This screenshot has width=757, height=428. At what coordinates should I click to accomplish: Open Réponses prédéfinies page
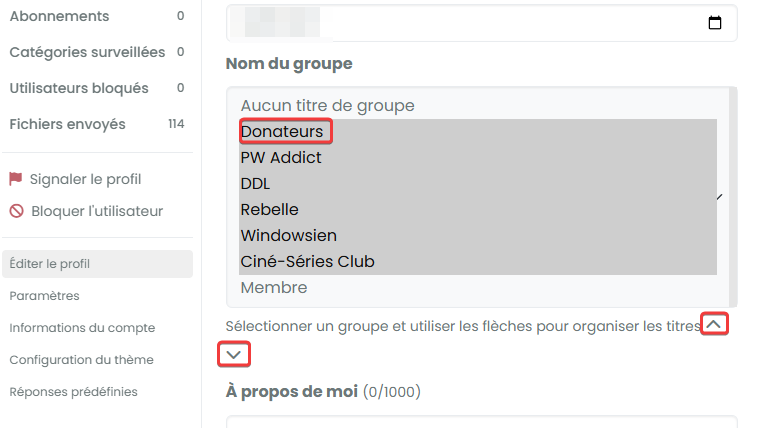(x=73, y=392)
